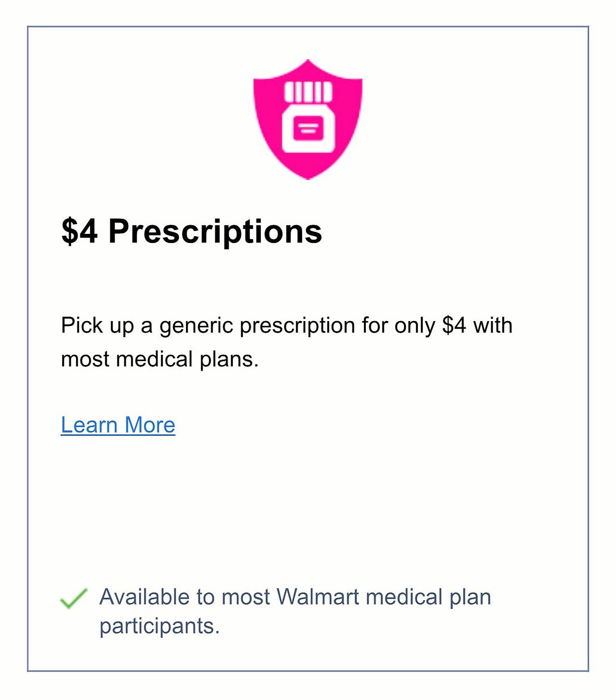
Task: Click the green checkmark icon
Action: click(x=73, y=598)
